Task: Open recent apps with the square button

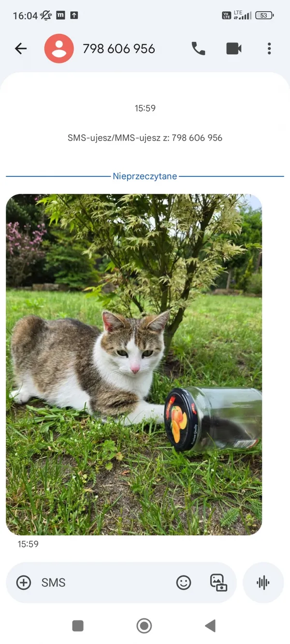Action: click(x=78, y=626)
